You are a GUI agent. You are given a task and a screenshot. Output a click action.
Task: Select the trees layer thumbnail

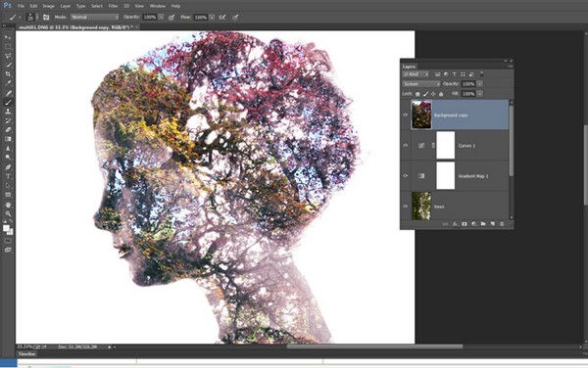[421, 206]
